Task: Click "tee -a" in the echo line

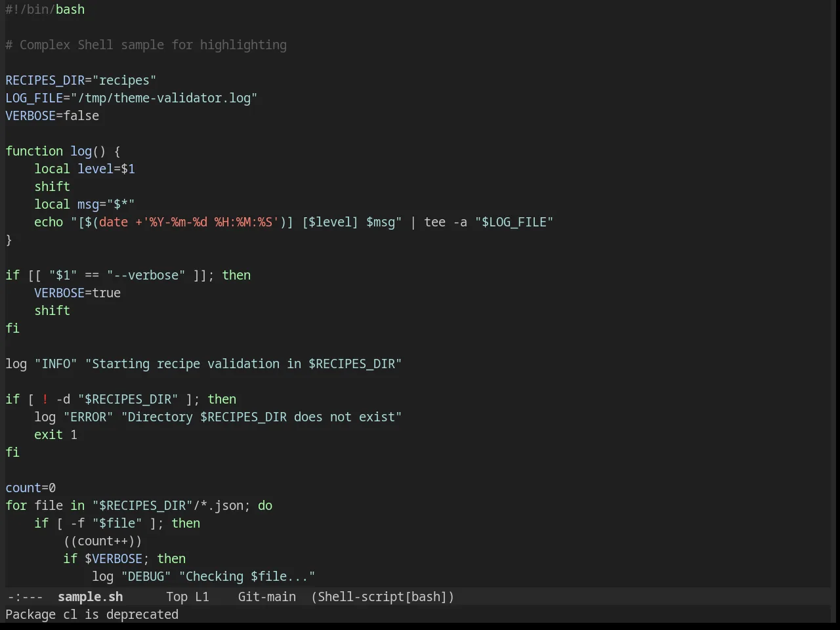Action: pos(446,222)
